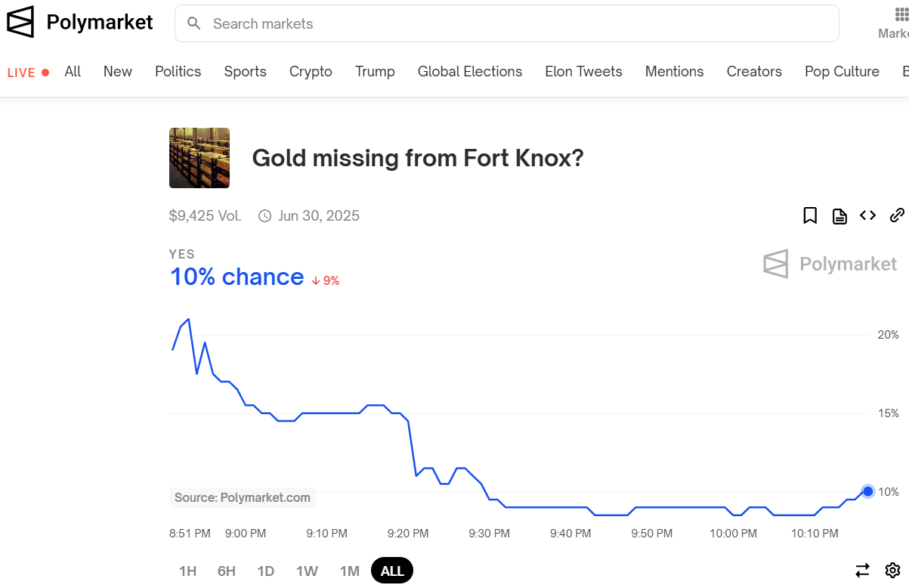Open the market rules document icon
This screenshot has height=588, width=909.
[x=839, y=216]
